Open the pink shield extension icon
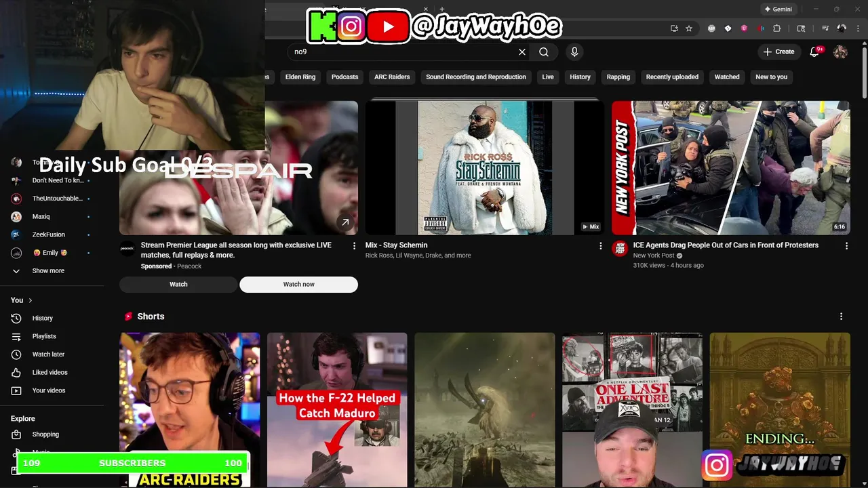 point(744,28)
